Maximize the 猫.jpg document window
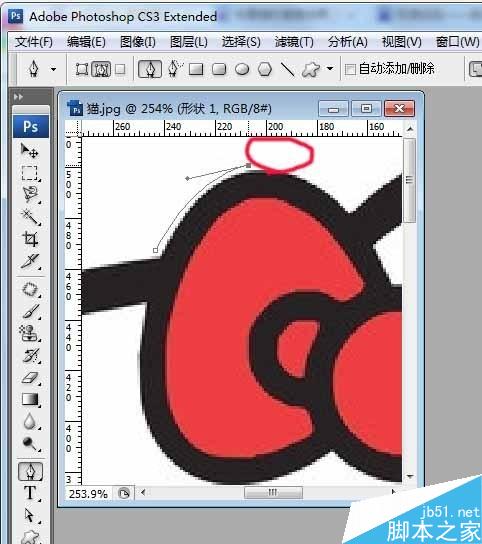The image size is (482, 544). point(366,109)
